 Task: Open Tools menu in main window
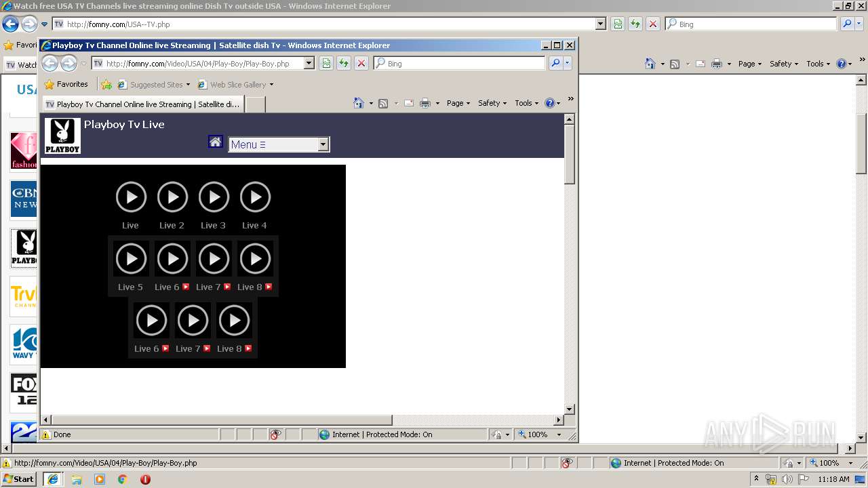pos(818,64)
